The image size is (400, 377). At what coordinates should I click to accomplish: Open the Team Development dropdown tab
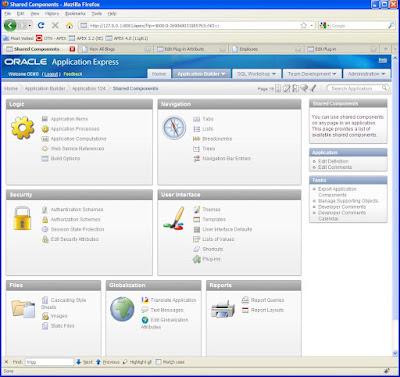pyautogui.click(x=312, y=74)
